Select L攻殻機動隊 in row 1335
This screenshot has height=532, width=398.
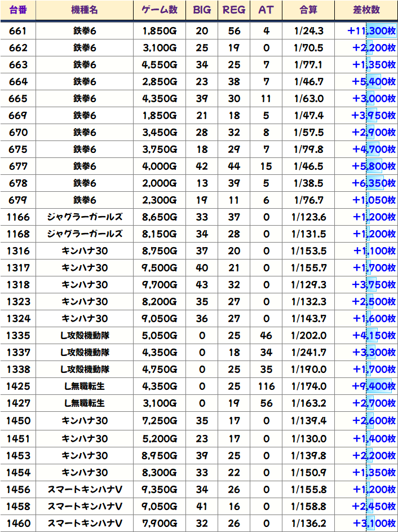pyautogui.click(x=85, y=336)
